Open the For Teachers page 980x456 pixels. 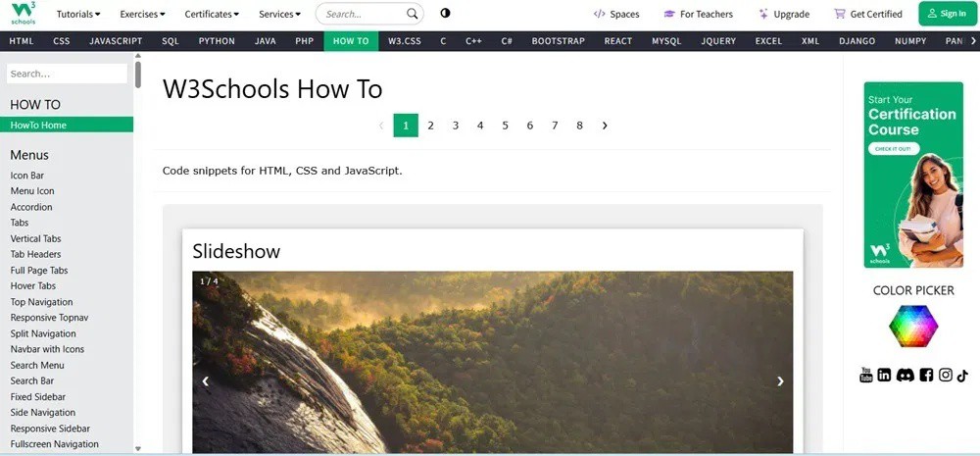(x=698, y=14)
